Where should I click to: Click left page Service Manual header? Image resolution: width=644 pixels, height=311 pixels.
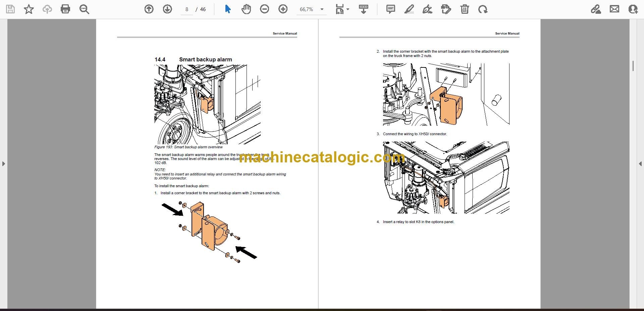click(285, 34)
